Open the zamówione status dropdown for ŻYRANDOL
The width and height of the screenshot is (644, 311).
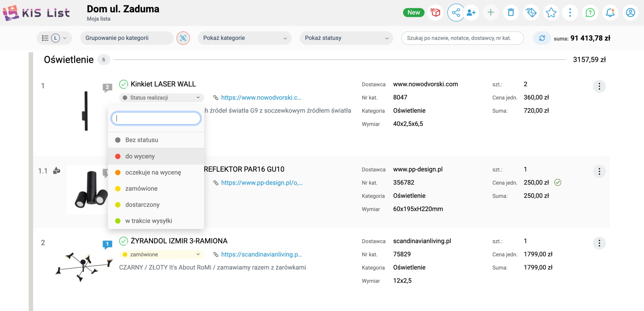coord(161,254)
